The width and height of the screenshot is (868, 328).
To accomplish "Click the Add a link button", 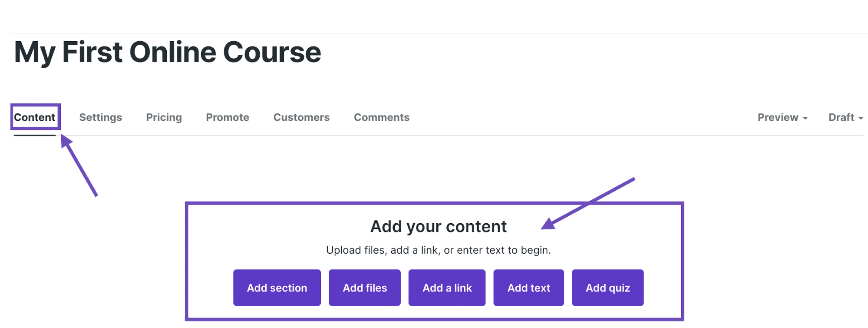I will tap(447, 287).
